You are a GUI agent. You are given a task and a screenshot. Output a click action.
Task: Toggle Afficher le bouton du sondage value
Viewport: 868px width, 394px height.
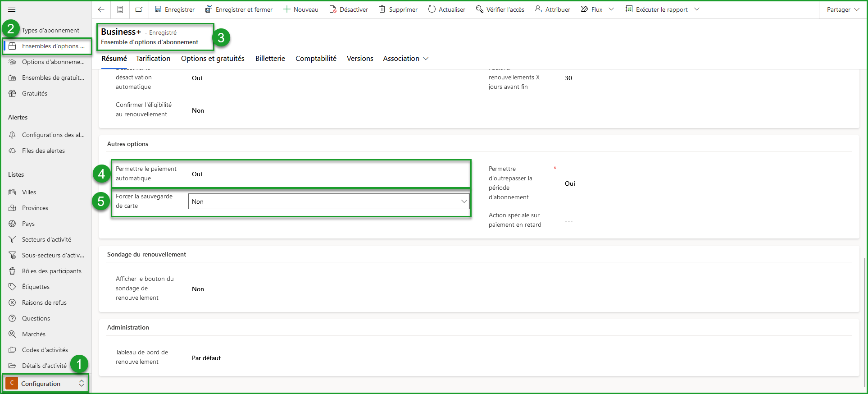tap(198, 289)
